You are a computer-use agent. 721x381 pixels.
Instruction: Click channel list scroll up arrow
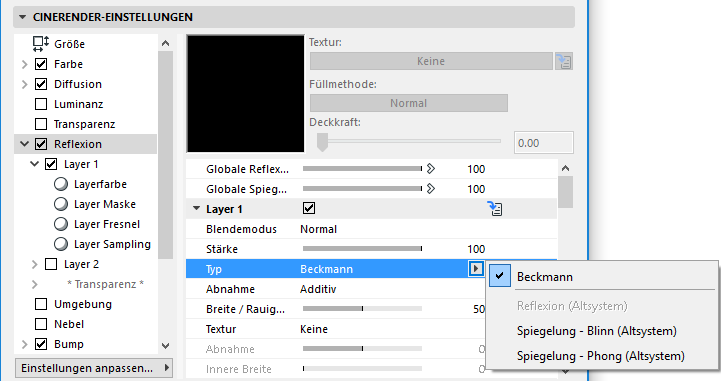(166, 43)
